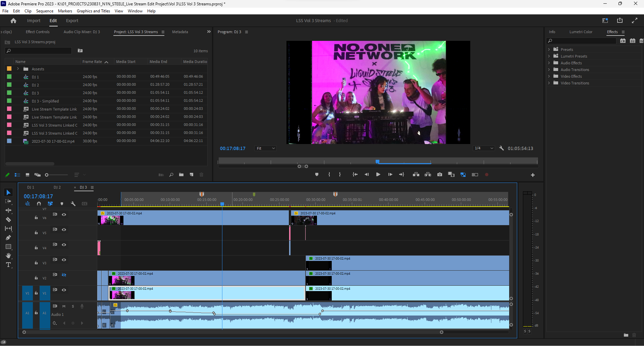Select the Pen tool
The image size is (644, 346).
point(8,238)
